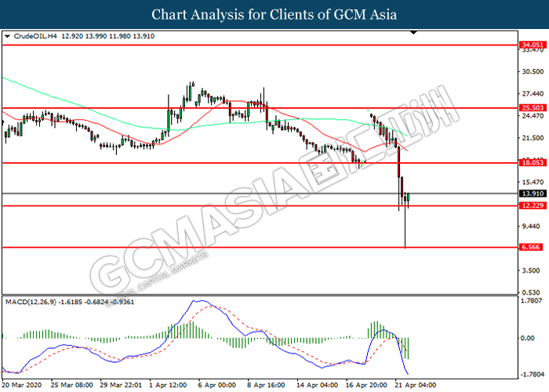The image size is (549, 392).
Task: Select the 34.051 red price level tag
Action: coord(532,45)
